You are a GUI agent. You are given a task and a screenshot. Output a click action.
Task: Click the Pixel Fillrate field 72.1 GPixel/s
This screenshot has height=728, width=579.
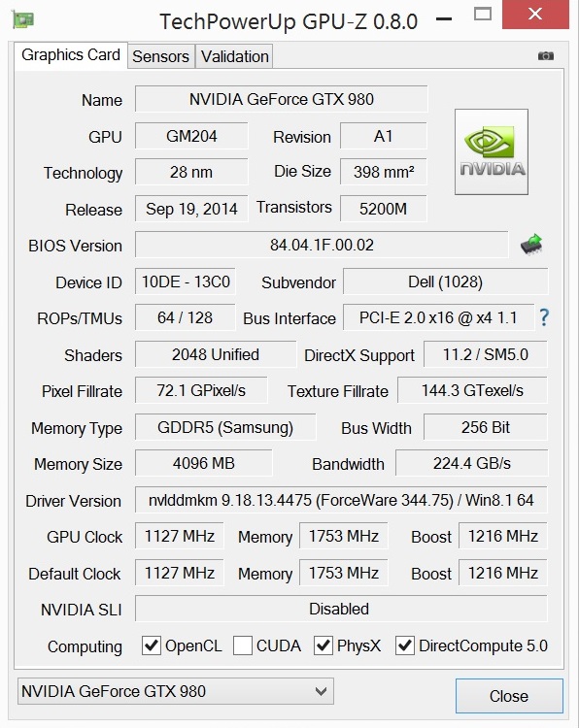point(201,390)
